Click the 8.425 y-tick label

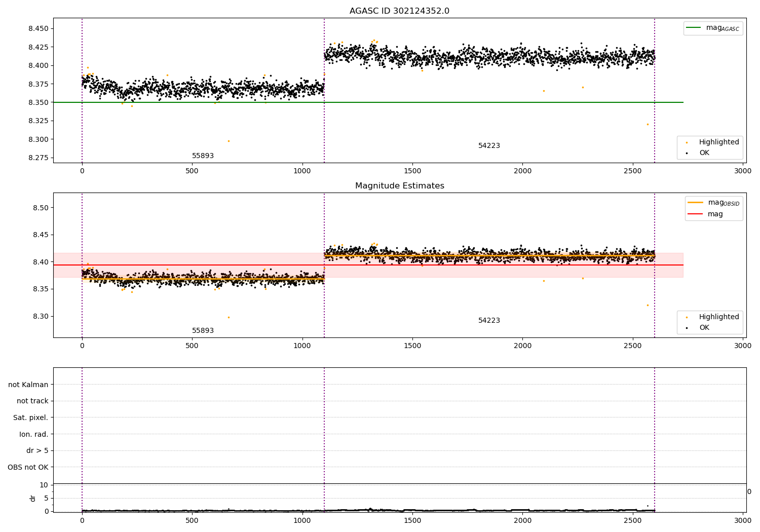pyautogui.click(x=39, y=48)
